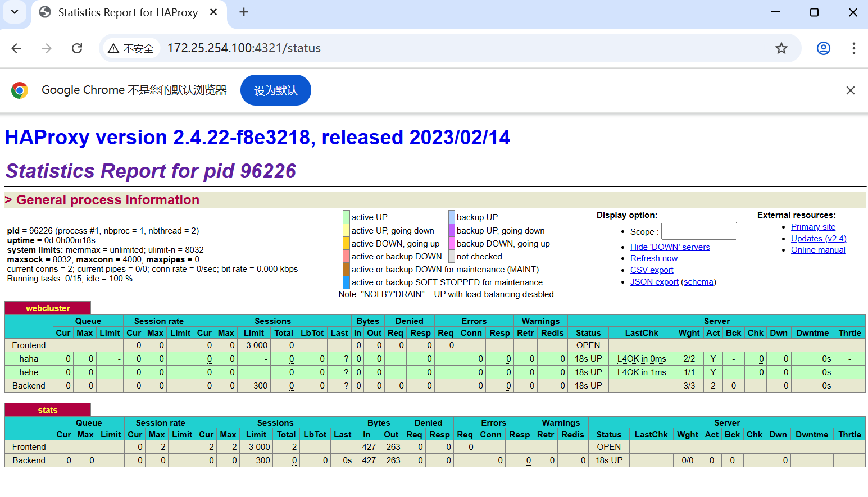Open the Primary site link
Viewport: 868px width, 497px height.
[813, 227]
